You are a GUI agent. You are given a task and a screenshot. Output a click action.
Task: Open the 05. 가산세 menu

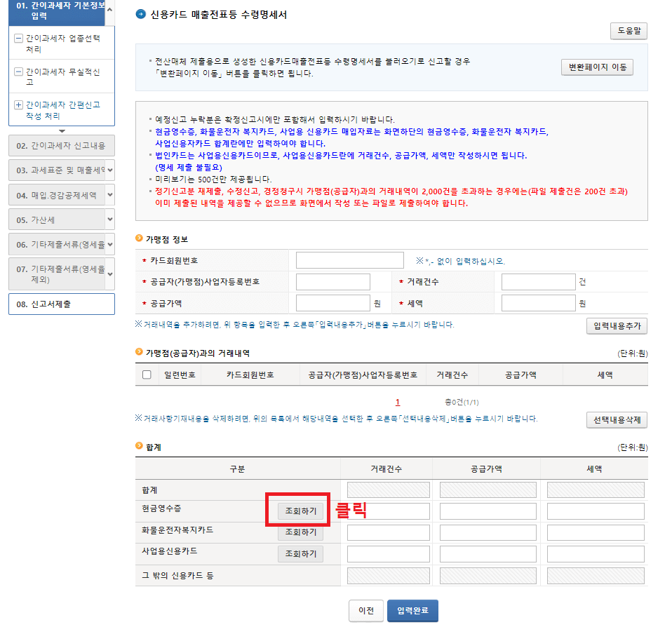(x=57, y=220)
